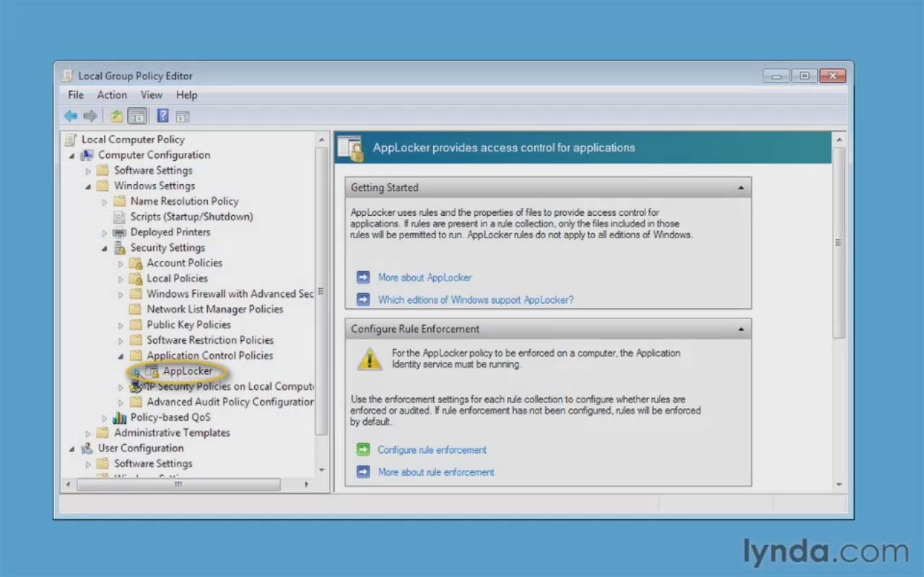
Task: Open the View menu
Action: pos(152,95)
